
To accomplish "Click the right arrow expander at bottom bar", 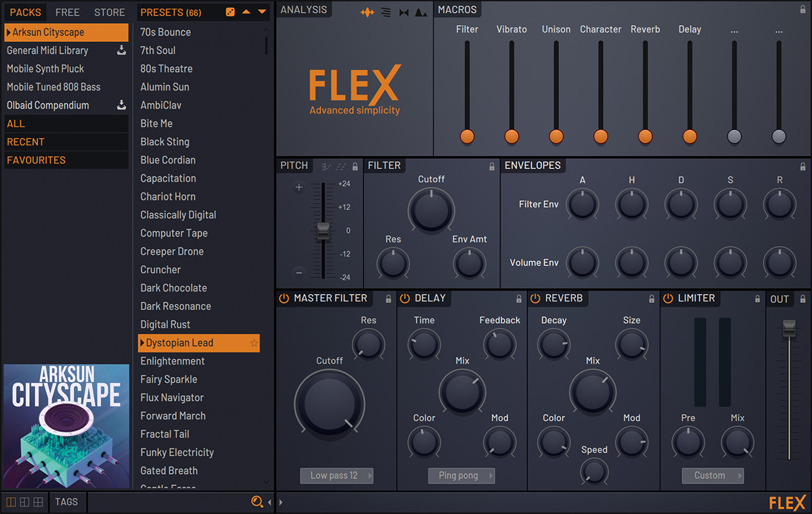I will 281,503.
